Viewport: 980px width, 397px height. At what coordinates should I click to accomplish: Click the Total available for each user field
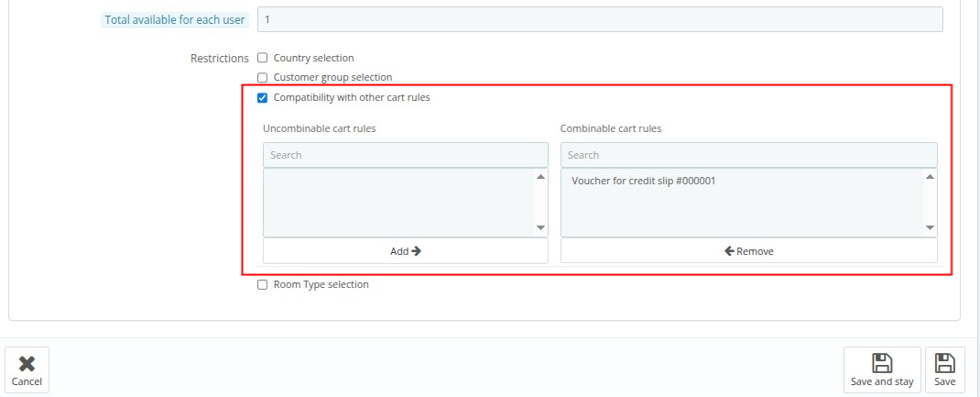point(600,19)
